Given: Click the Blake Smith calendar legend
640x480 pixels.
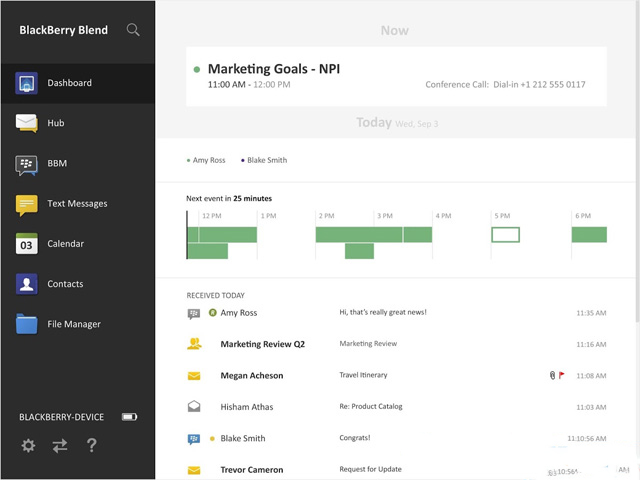Looking at the screenshot, I should 264,160.
